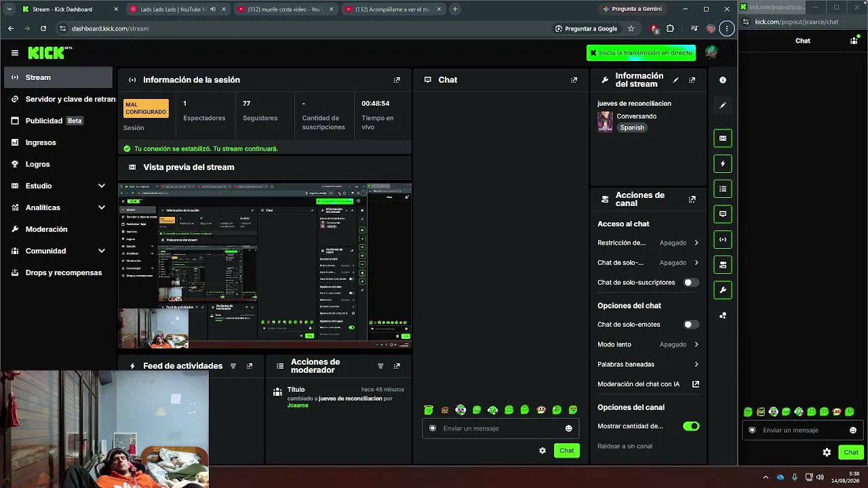Viewport: 868px width, 488px height.
Task: Open Servidor y clave de retransmisión
Action: pos(58,99)
